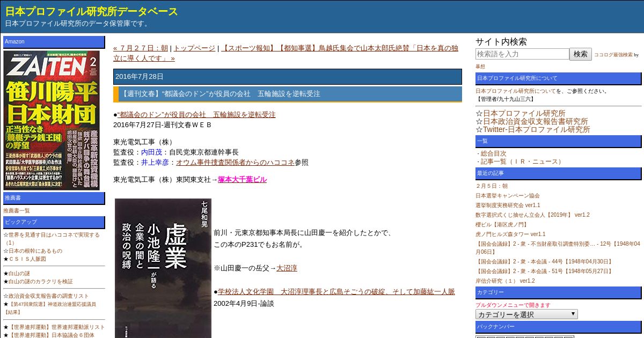Click the 虚業 book cover image
Image resolution: width=644 pixels, height=338 pixels.
tap(163, 268)
